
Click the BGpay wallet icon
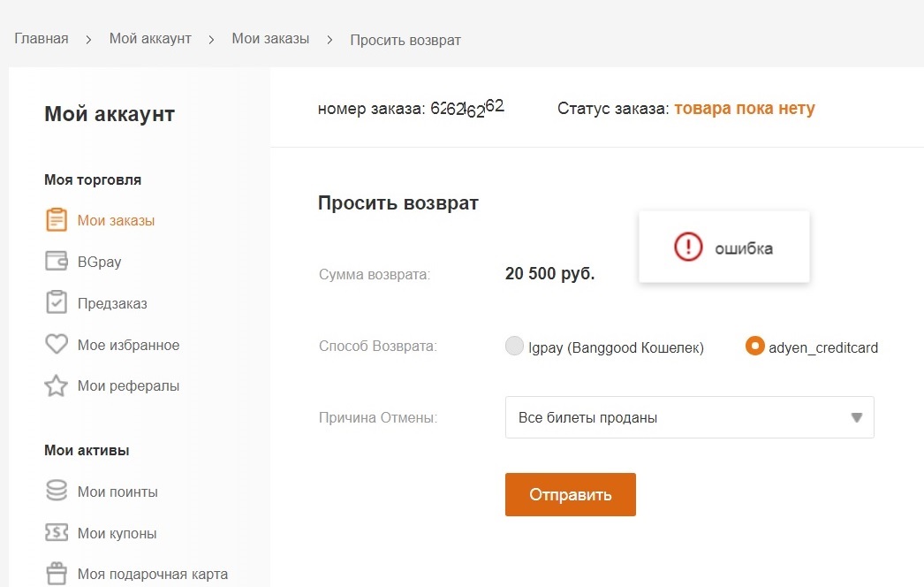point(57,262)
